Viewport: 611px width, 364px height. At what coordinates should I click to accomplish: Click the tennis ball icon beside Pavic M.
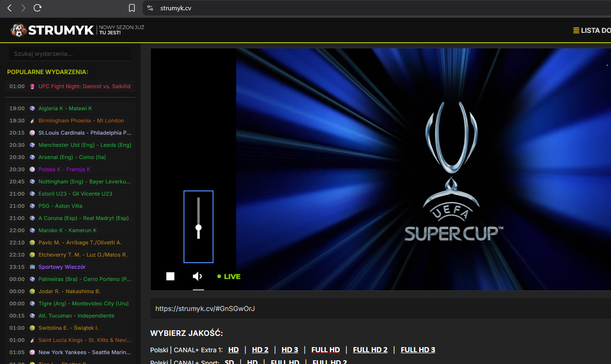(x=32, y=243)
